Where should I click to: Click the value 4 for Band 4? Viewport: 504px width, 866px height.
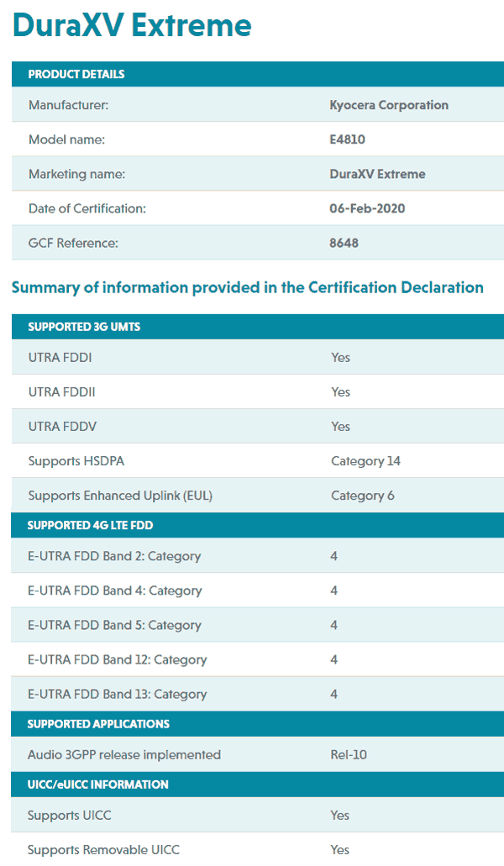point(334,590)
